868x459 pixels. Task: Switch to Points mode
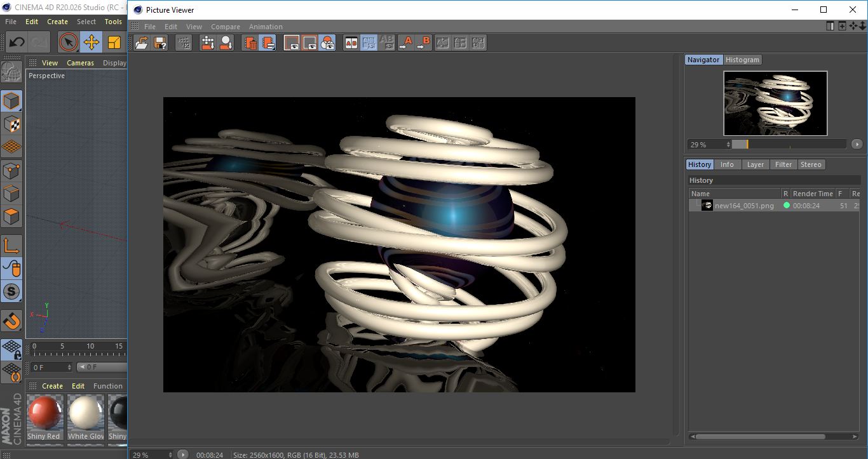pyautogui.click(x=11, y=170)
